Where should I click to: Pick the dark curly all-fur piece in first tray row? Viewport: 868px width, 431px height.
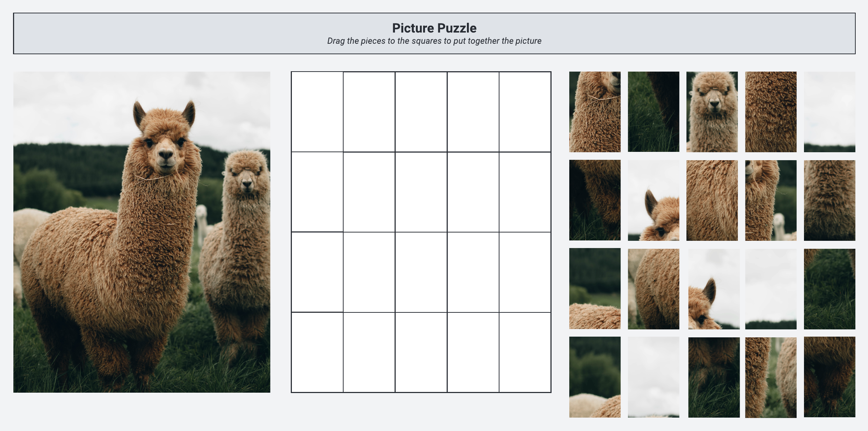click(771, 112)
